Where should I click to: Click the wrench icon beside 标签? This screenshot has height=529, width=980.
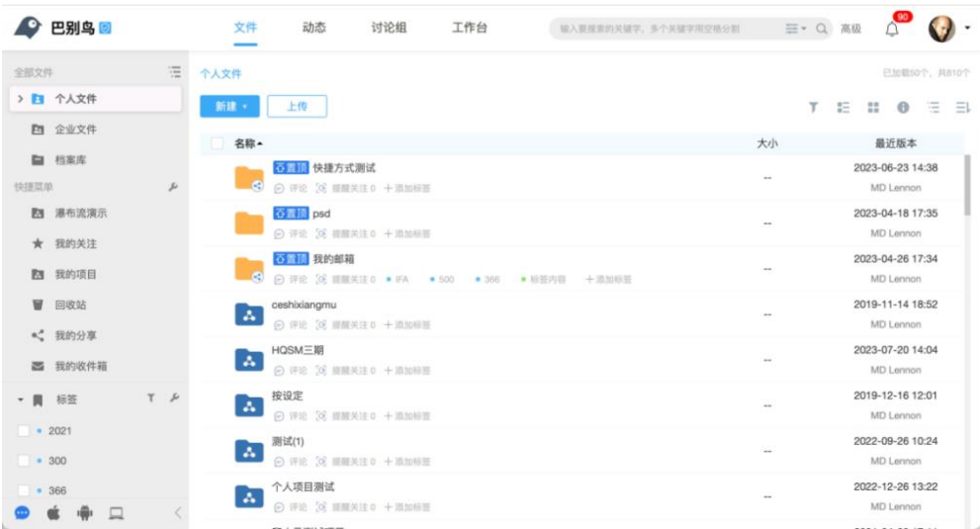tap(174, 397)
